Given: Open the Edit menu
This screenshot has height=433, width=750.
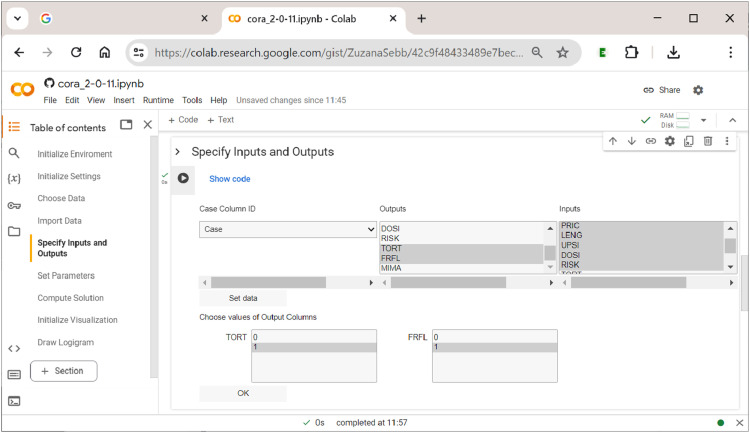Looking at the screenshot, I should [72, 100].
